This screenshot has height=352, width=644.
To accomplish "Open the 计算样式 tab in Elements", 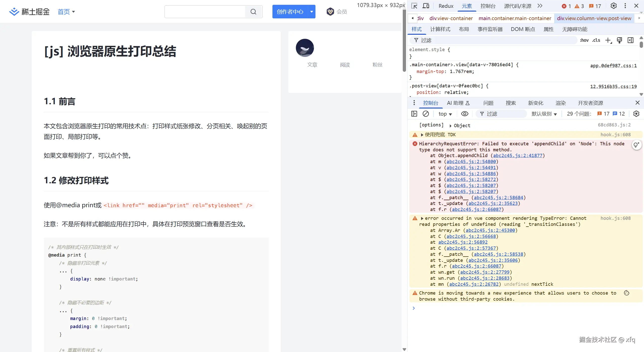I will (x=440, y=29).
